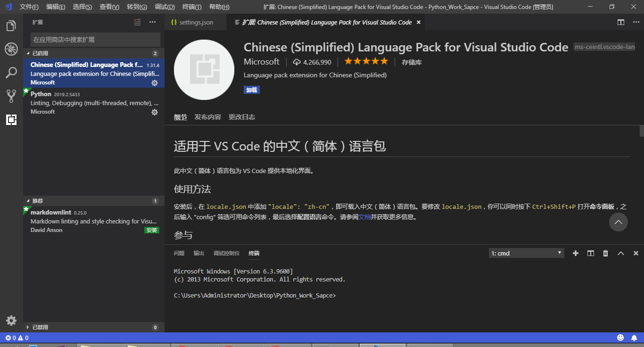Open notifications bell in status bar

[x=635, y=338]
